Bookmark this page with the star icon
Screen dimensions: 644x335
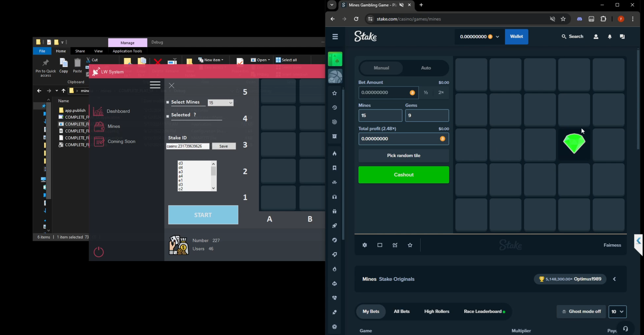point(563,19)
